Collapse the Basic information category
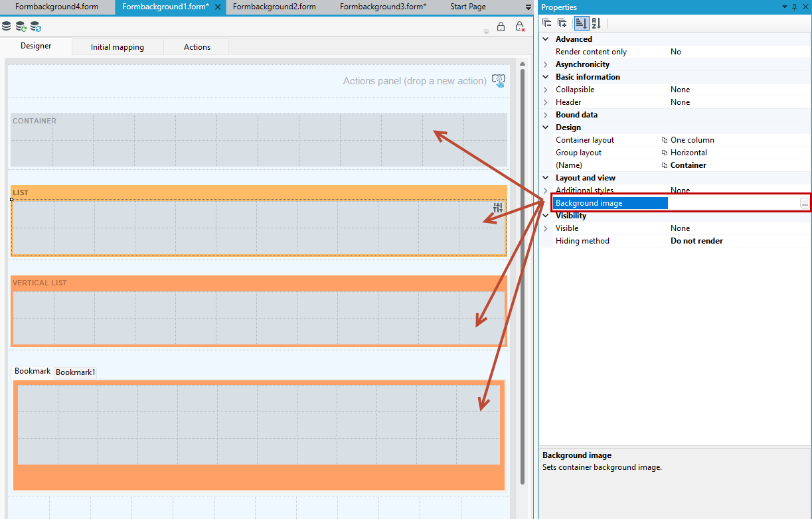This screenshot has width=812, height=519. click(x=546, y=77)
